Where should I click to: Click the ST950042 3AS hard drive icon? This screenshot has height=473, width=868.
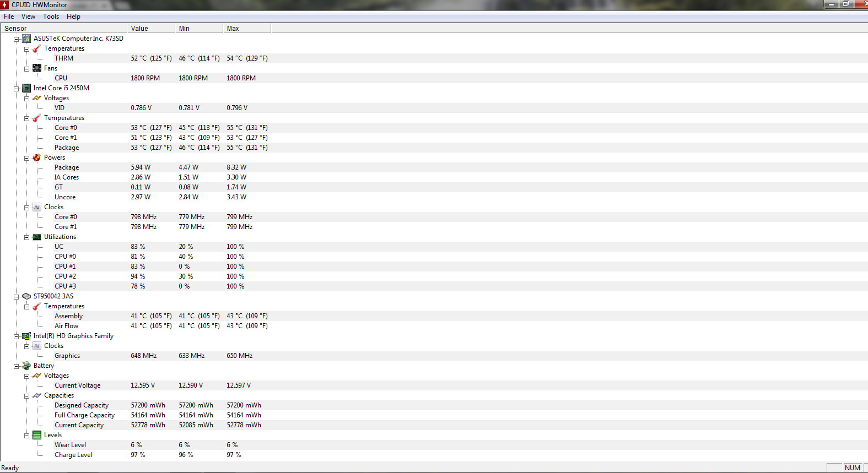click(x=26, y=296)
